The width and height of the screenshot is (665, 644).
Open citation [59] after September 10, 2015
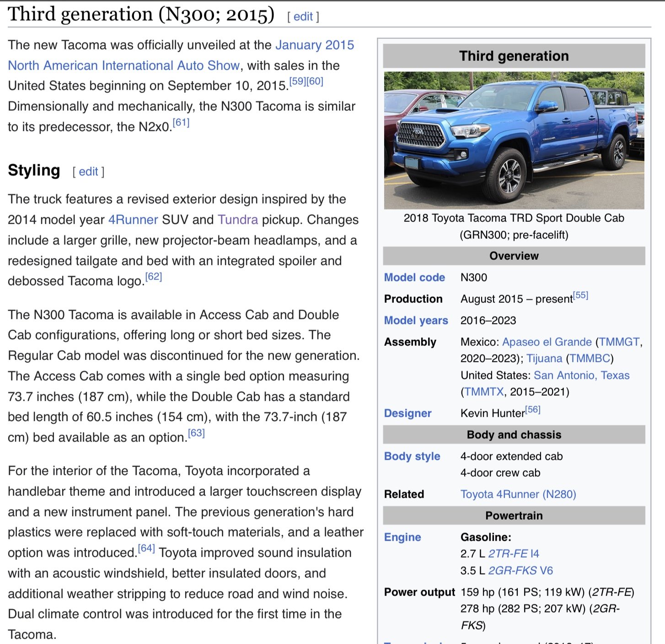(298, 81)
